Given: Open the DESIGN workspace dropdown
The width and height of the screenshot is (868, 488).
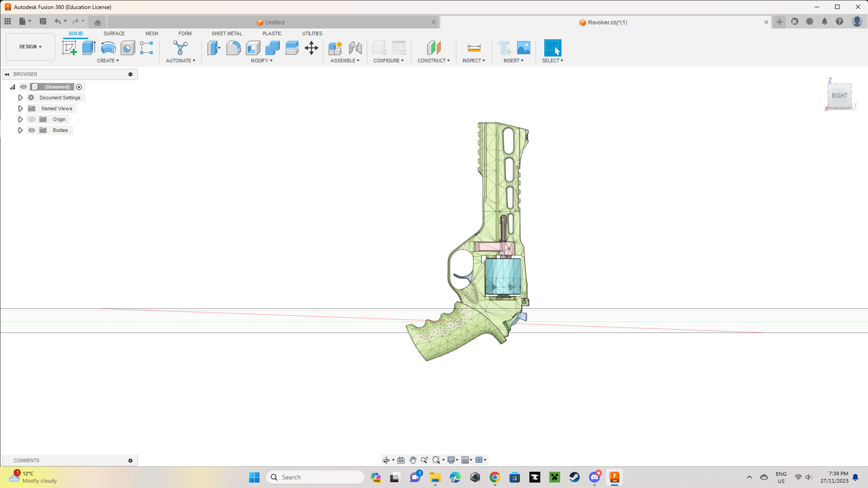Looking at the screenshot, I should [x=30, y=47].
